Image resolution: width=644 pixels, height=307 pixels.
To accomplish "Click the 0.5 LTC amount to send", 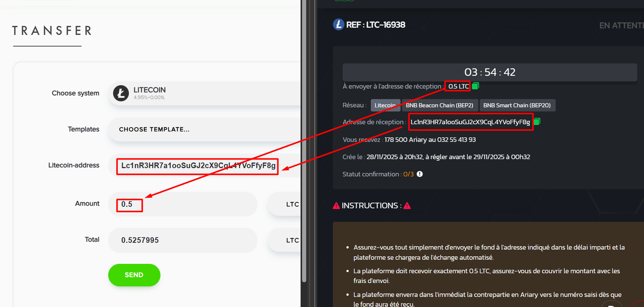I will coord(459,86).
